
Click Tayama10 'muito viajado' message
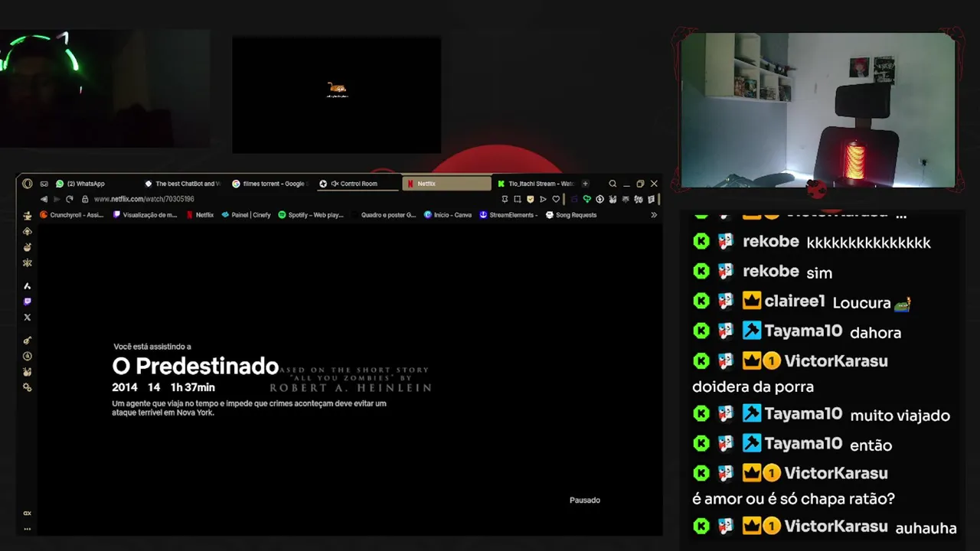pos(900,416)
